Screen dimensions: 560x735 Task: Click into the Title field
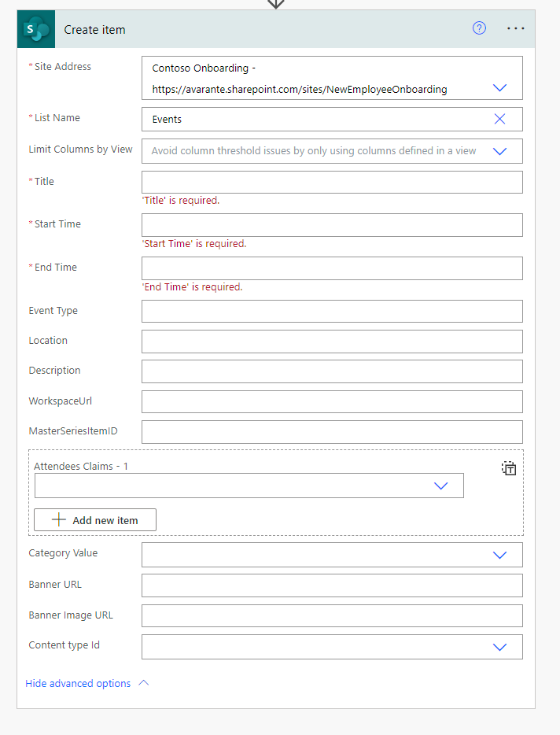pyautogui.click(x=332, y=183)
